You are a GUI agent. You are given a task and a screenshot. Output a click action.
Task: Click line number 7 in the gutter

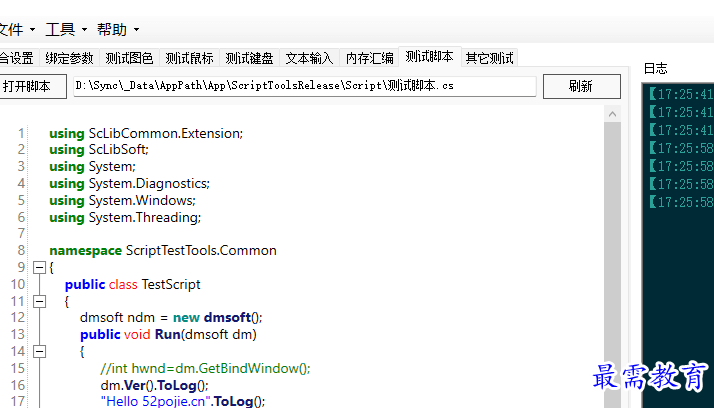click(x=21, y=234)
